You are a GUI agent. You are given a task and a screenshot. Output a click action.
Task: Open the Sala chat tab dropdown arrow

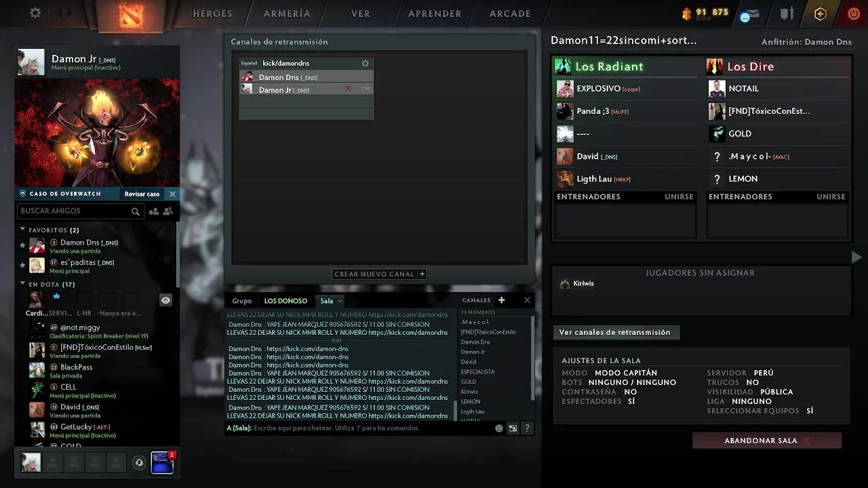340,301
